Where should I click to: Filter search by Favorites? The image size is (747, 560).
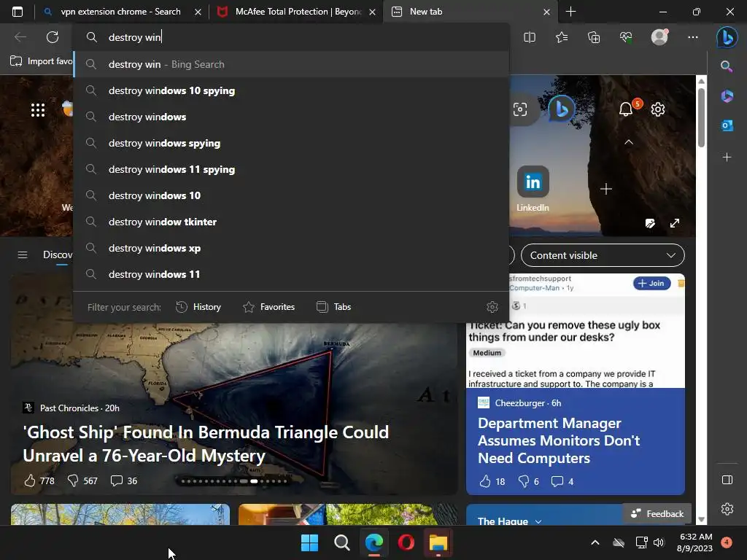click(x=268, y=307)
